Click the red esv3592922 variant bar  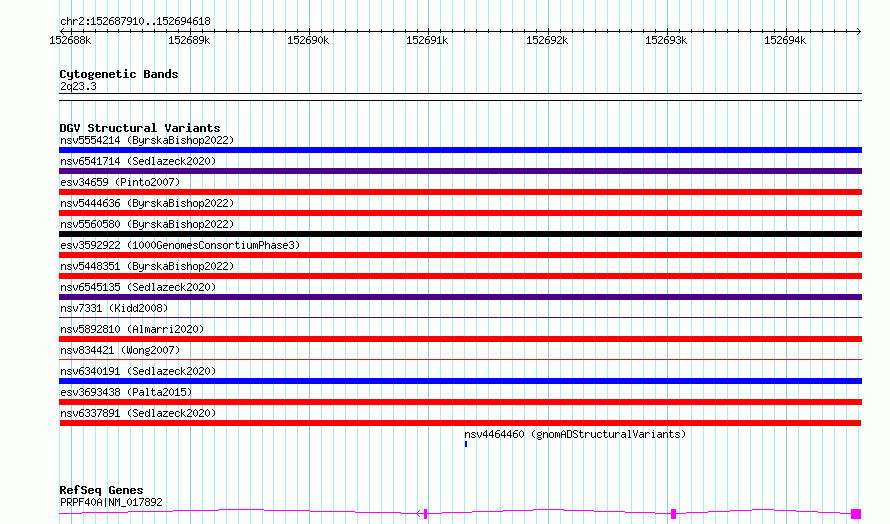(x=460, y=255)
